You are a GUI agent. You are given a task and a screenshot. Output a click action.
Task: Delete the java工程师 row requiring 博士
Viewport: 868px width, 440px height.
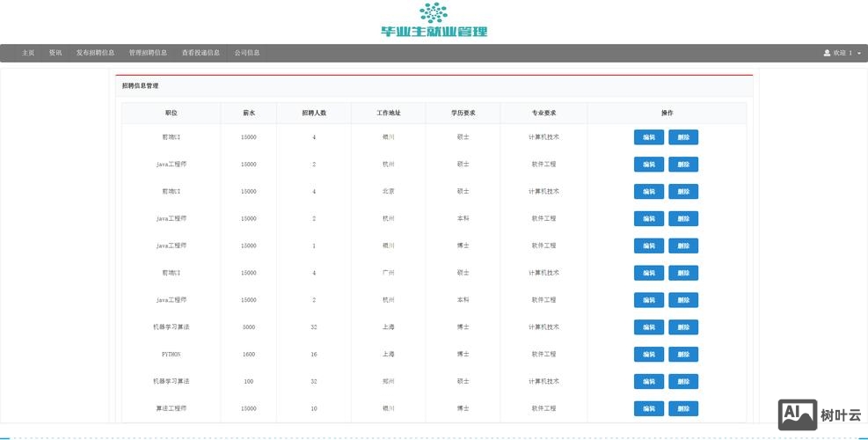683,246
